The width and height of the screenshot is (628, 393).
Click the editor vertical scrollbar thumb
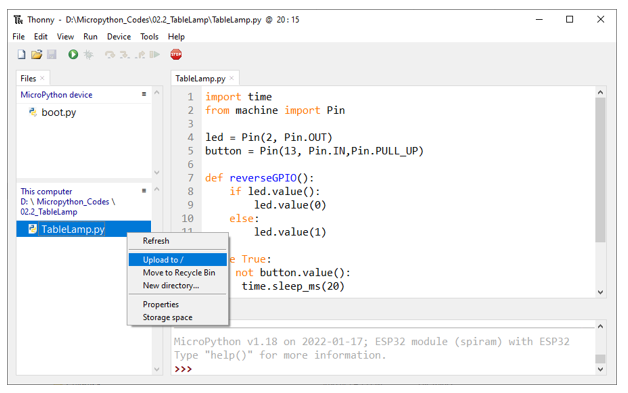click(600, 170)
